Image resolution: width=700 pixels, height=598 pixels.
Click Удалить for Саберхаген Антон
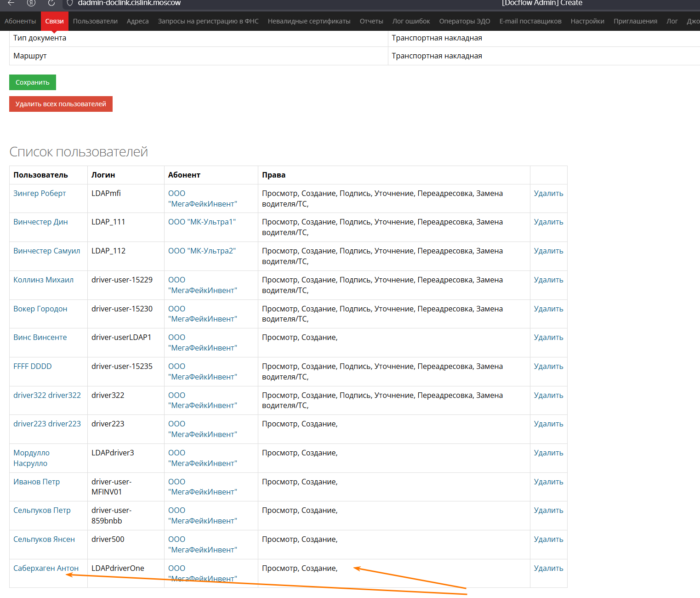coord(548,568)
